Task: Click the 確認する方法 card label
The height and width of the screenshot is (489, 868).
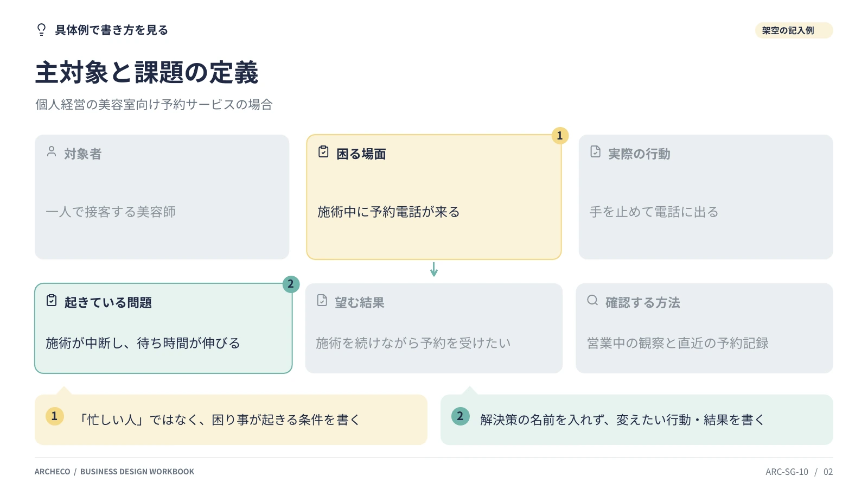Action: pos(643,302)
